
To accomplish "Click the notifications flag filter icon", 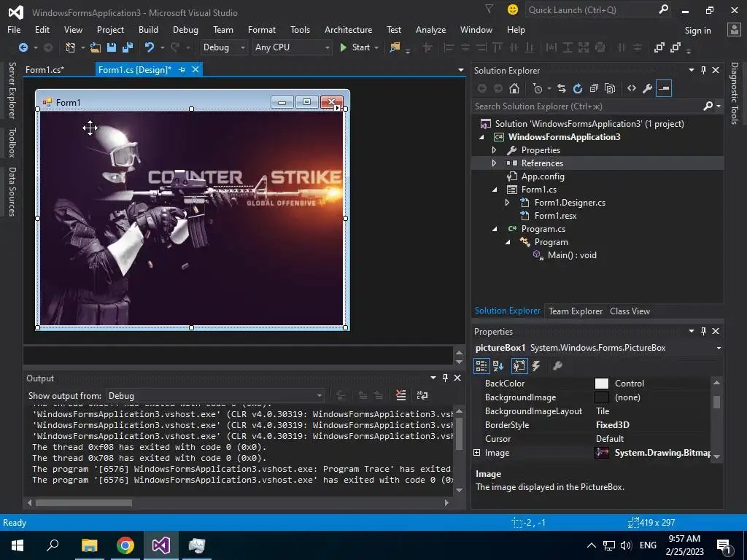I will pos(489,9).
